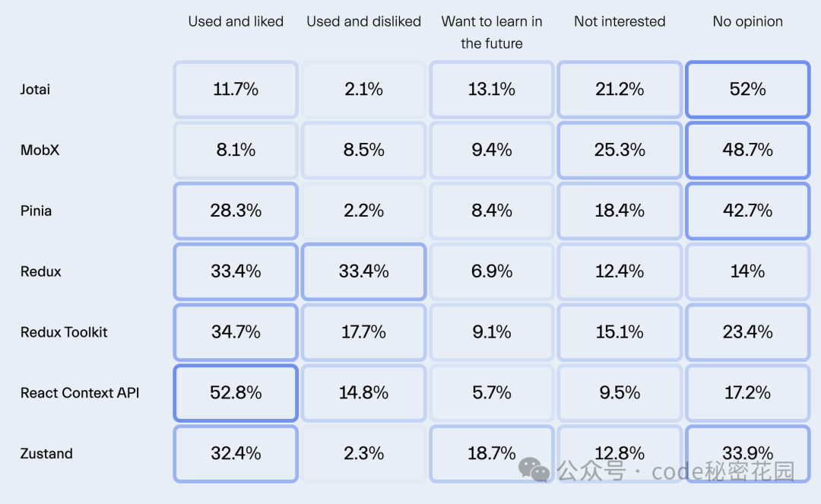
Task: Select the "No opinion" column header
Action: [747, 22]
